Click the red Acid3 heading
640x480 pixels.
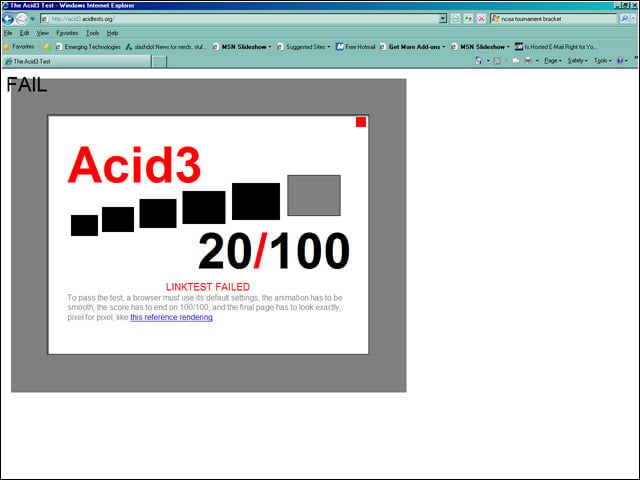[134, 164]
